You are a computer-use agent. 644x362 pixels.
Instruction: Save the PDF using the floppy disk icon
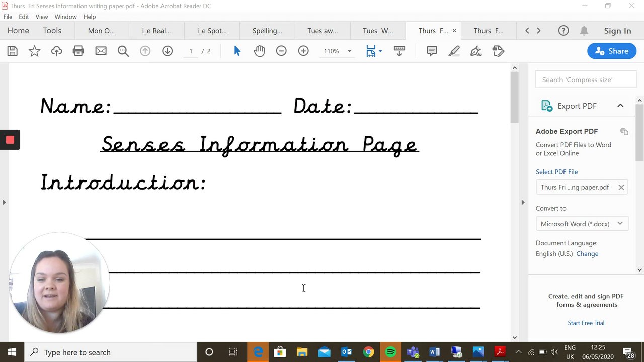click(13, 51)
